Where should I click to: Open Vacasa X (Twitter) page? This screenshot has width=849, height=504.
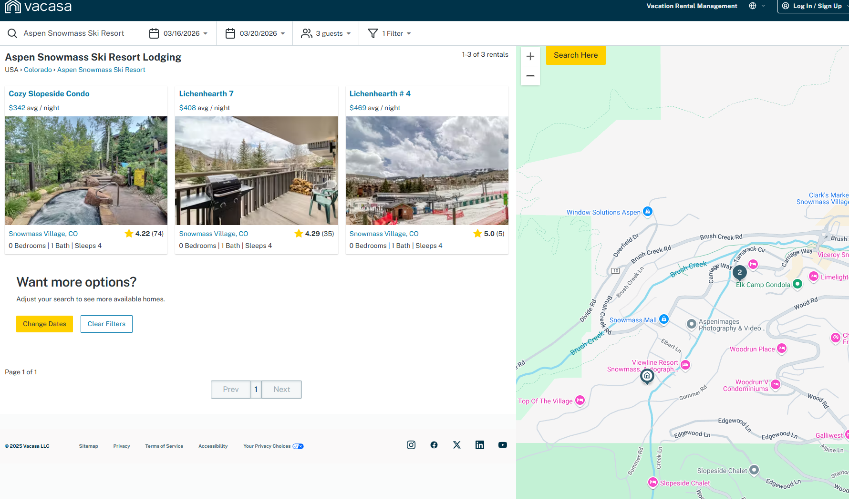[x=457, y=445]
